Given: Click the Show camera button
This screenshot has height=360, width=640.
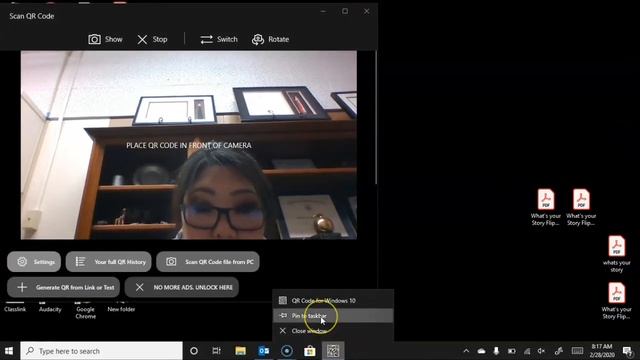Looking at the screenshot, I should point(105,39).
